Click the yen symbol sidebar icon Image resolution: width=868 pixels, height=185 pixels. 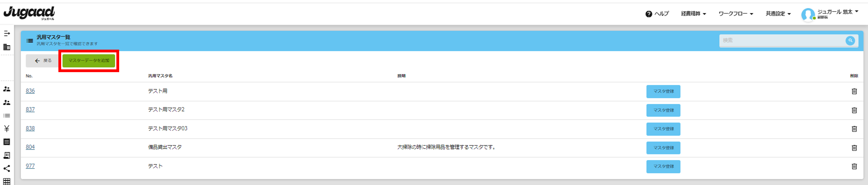(7, 128)
